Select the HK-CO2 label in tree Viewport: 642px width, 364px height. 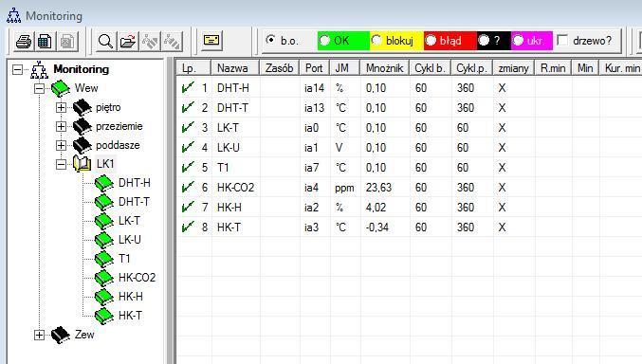tap(137, 278)
